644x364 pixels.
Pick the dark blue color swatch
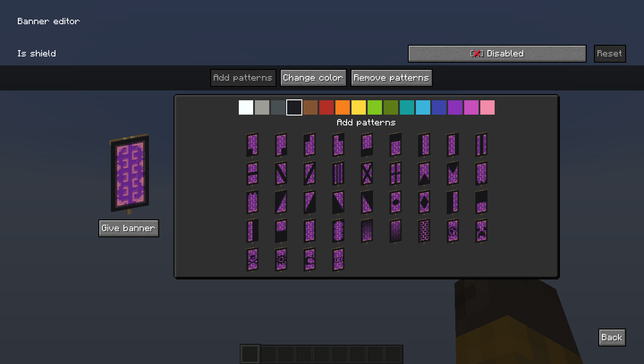(439, 107)
